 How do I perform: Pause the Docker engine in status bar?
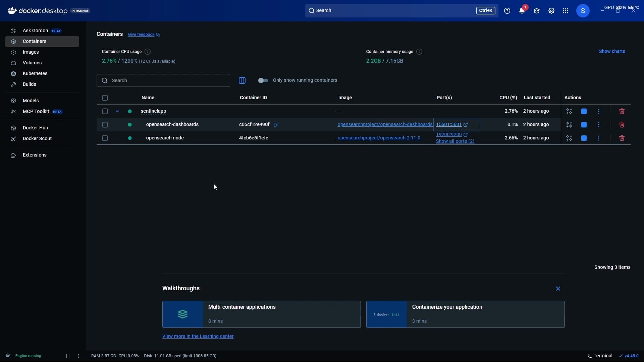(68, 356)
